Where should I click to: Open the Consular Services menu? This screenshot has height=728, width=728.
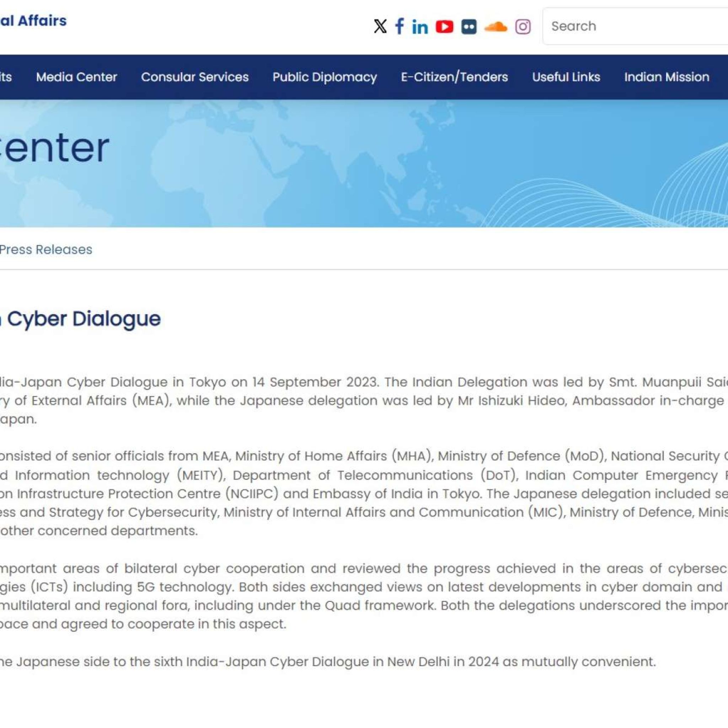point(195,77)
